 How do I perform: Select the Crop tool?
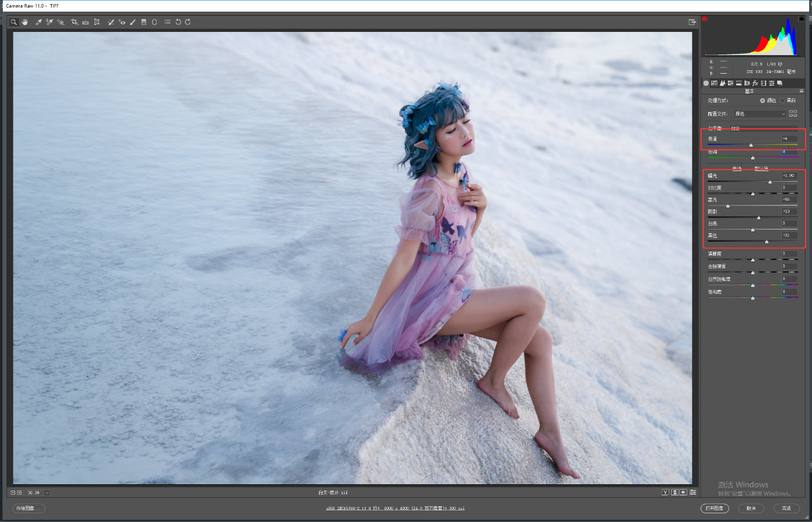[x=74, y=22]
